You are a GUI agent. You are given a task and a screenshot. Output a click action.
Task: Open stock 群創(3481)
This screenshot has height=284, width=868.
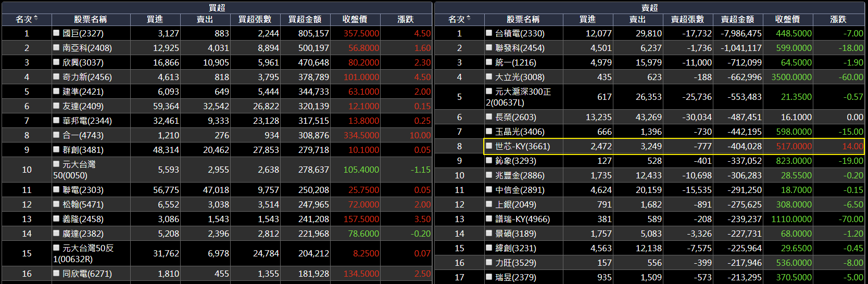(83, 150)
